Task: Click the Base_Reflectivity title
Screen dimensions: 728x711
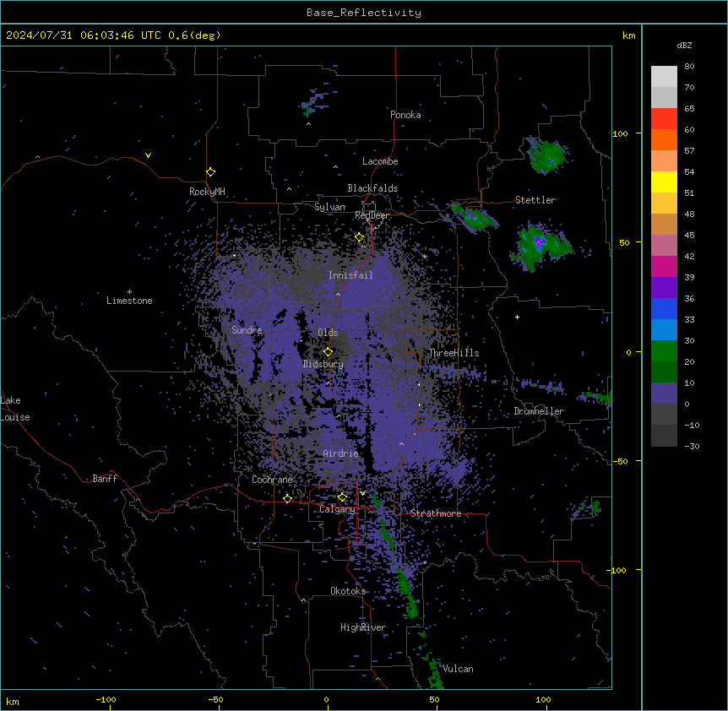Action: (x=364, y=13)
